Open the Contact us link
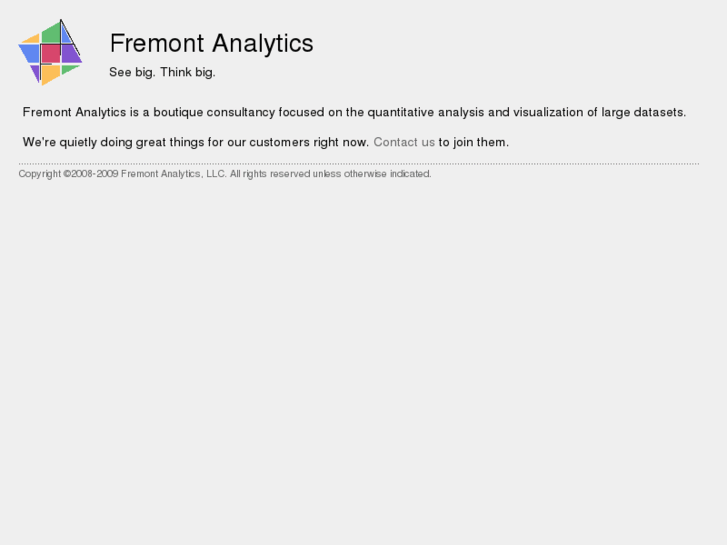 (404, 142)
